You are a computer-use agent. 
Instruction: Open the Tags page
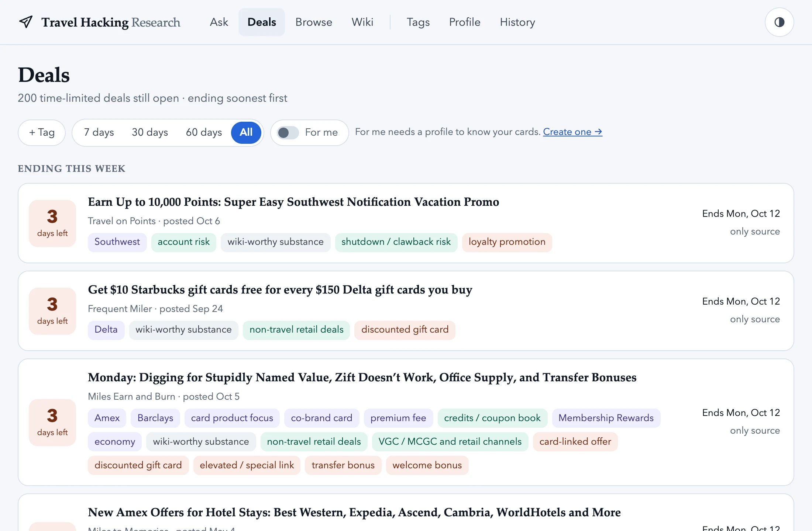(418, 22)
